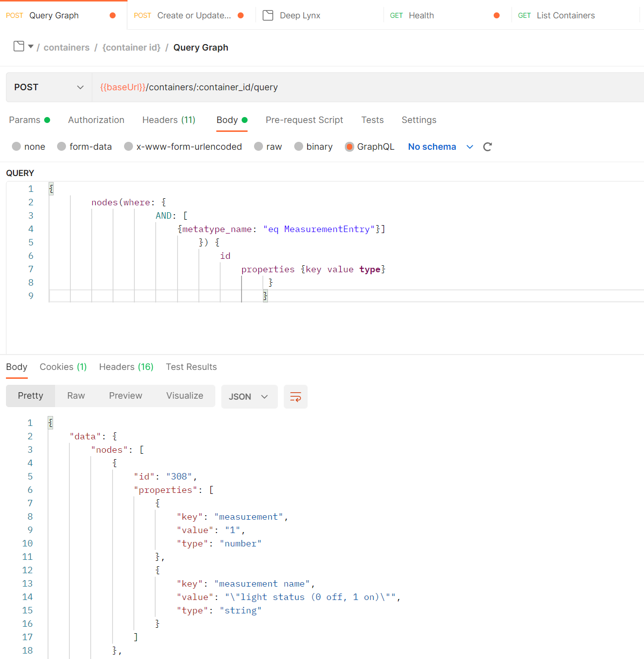Click unsaved dot on Health tab
This screenshot has height=659, width=644.
[x=497, y=15]
